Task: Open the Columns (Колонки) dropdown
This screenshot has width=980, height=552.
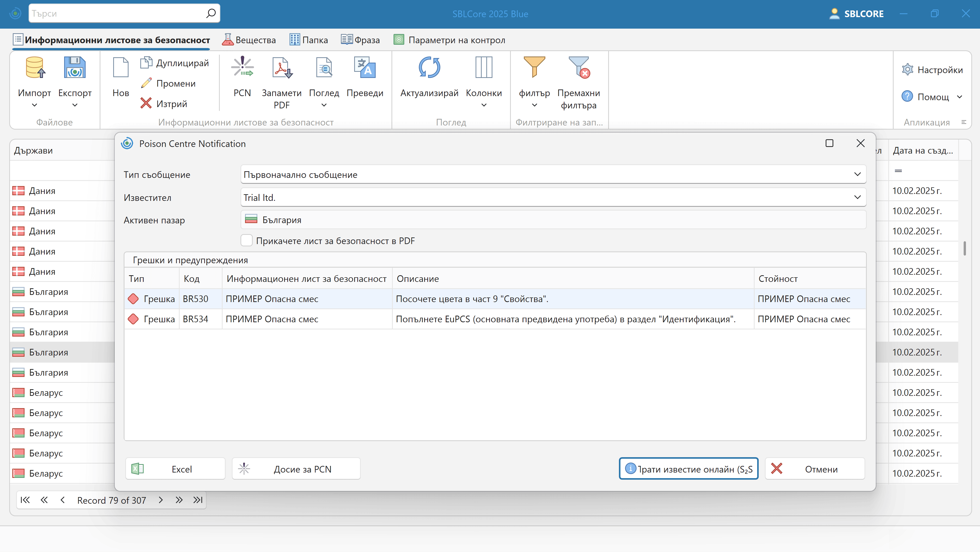Action: [x=483, y=105]
